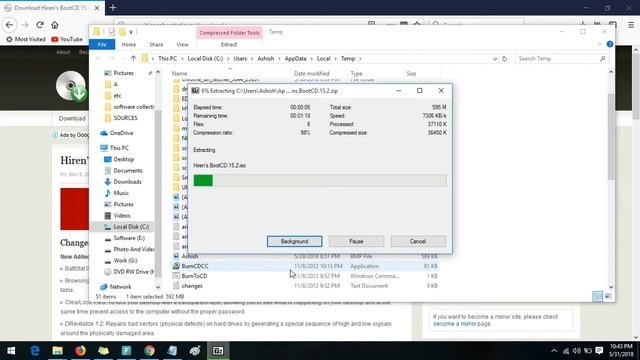Select Local Disk (C:) in breadcrumb
Viewport: 640px width, 360px height.
[205, 59]
